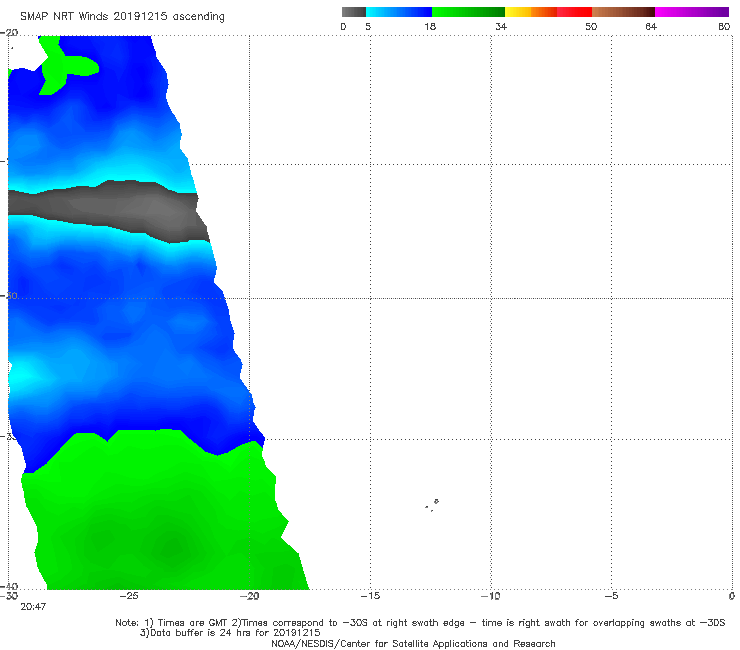Pick the brown 50–64 colorbar segment
Image resolution: width=740 pixels, height=650 pixels.
623,12
